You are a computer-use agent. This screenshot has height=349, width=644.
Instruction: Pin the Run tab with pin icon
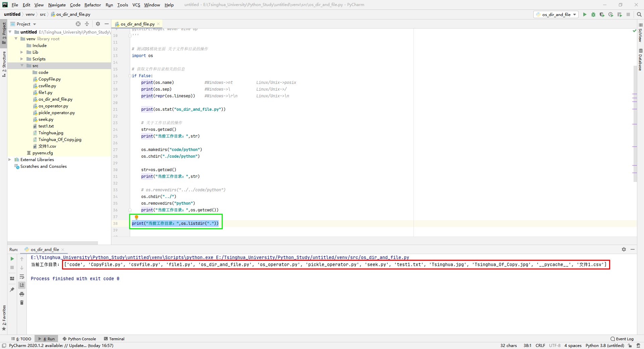pos(12,289)
